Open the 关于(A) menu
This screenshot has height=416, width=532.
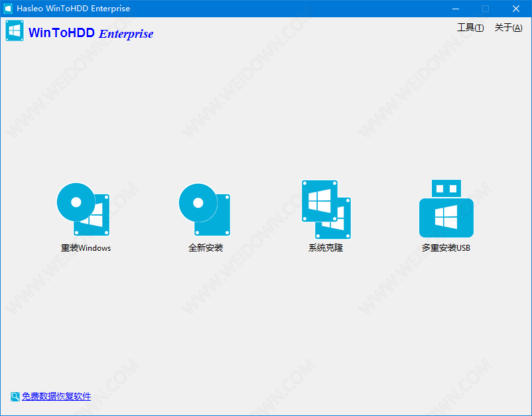click(508, 27)
